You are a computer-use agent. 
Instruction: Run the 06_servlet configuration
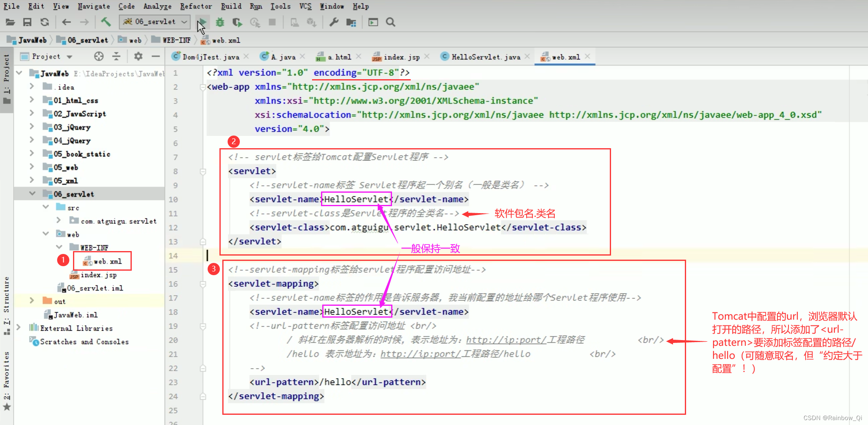pyautogui.click(x=202, y=22)
